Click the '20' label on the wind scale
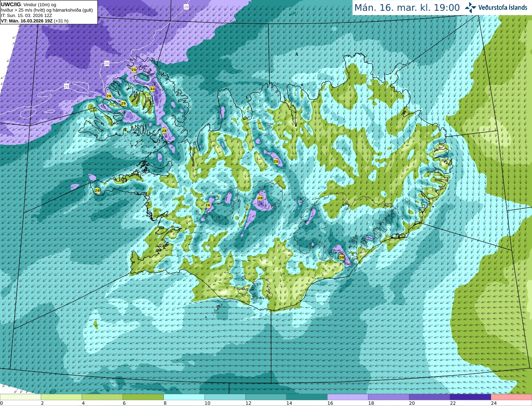The image size is (532, 406). click(412, 403)
